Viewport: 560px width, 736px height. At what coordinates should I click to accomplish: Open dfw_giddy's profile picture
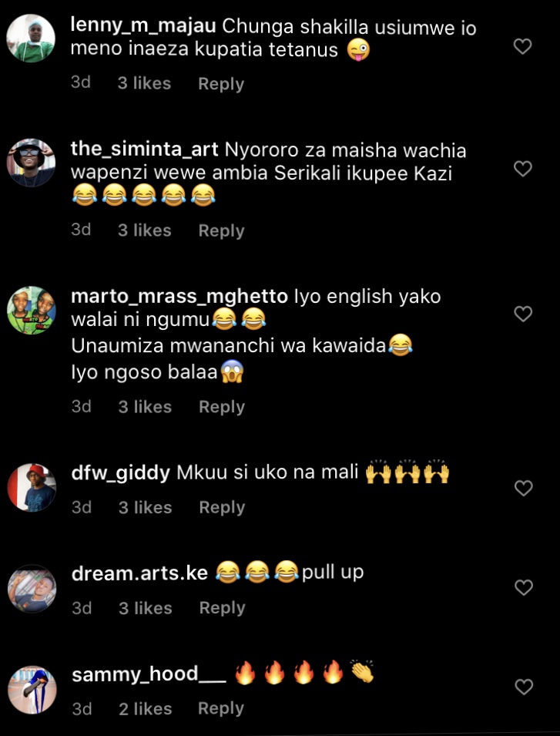click(32, 487)
